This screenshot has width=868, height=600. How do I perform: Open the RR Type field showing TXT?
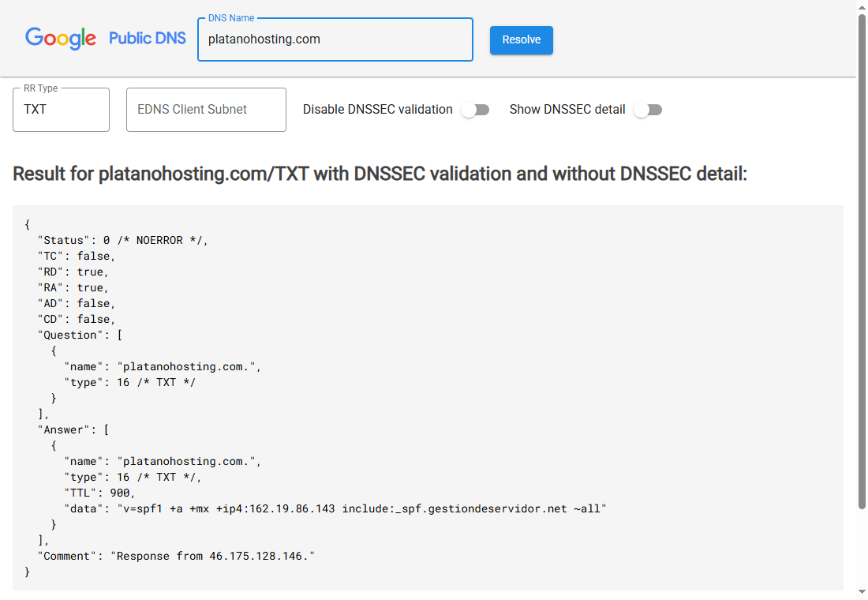(61, 110)
